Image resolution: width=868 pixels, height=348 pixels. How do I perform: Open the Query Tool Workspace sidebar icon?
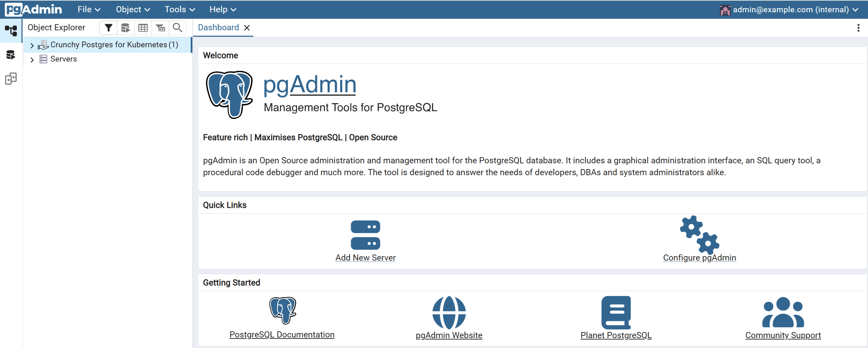(11, 55)
